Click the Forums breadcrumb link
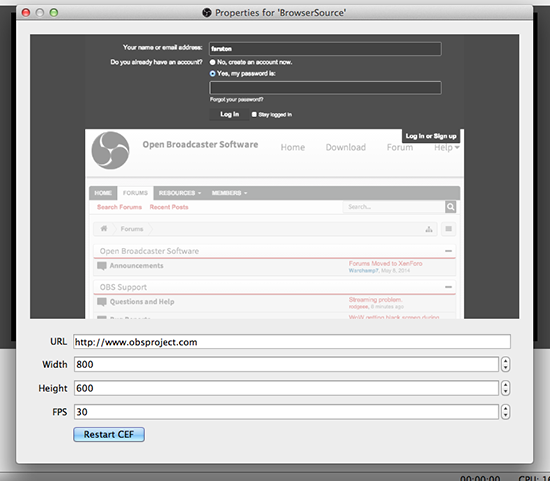 pyautogui.click(x=132, y=229)
